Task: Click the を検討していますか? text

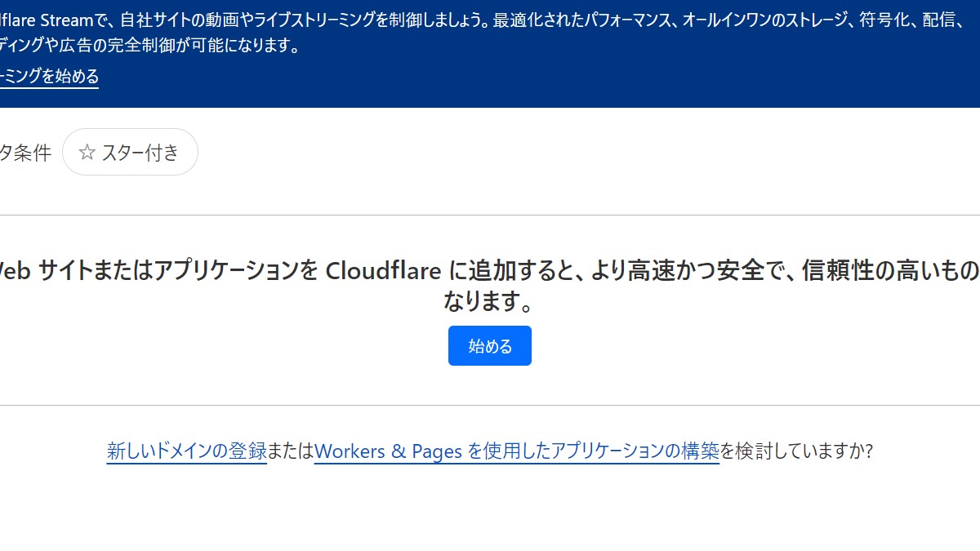Action: (x=796, y=451)
